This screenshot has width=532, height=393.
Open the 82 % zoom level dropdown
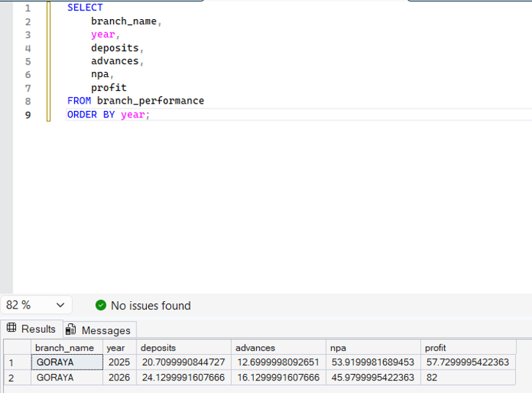[36, 305]
